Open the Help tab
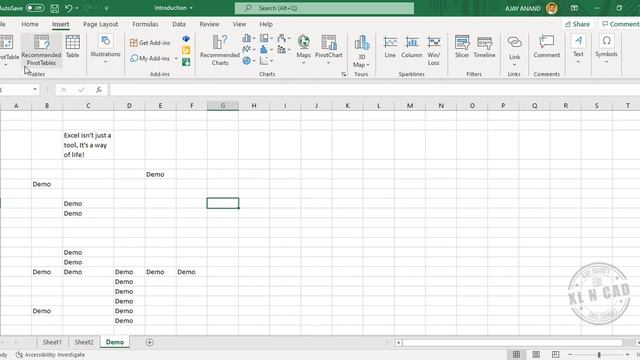Image resolution: width=640 pixels, height=360 pixels. click(266, 24)
